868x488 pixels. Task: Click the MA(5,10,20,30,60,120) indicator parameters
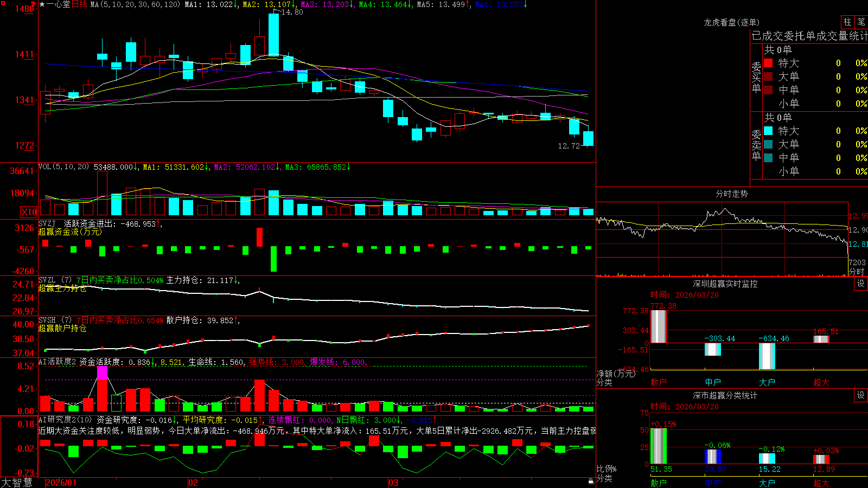(135, 4)
